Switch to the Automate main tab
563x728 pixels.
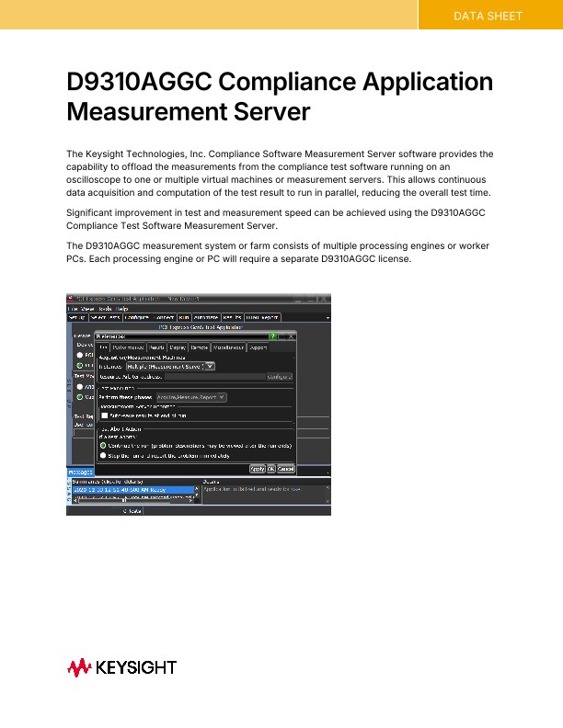point(206,317)
